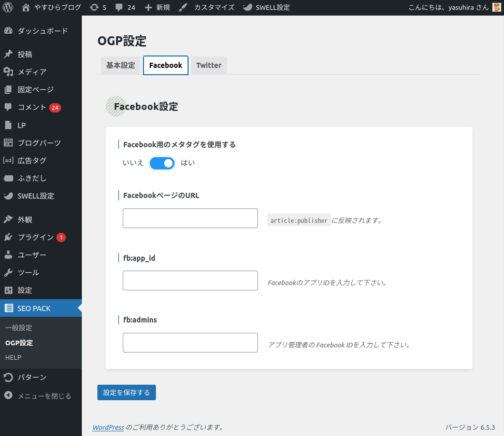This screenshot has height=436, width=504.
Task: Click the WordPress logo icon
Action: pyautogui.click(x=8, y=8)
